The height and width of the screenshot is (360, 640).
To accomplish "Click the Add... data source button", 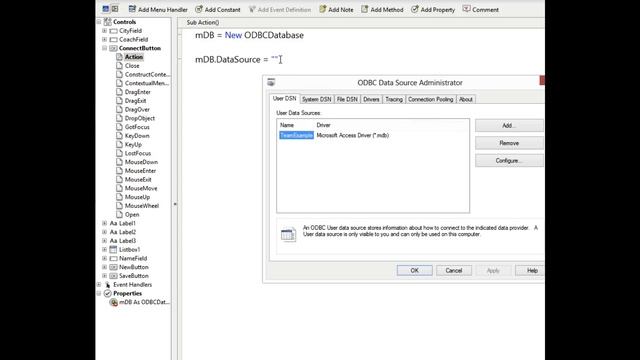I will coord(509,125).
